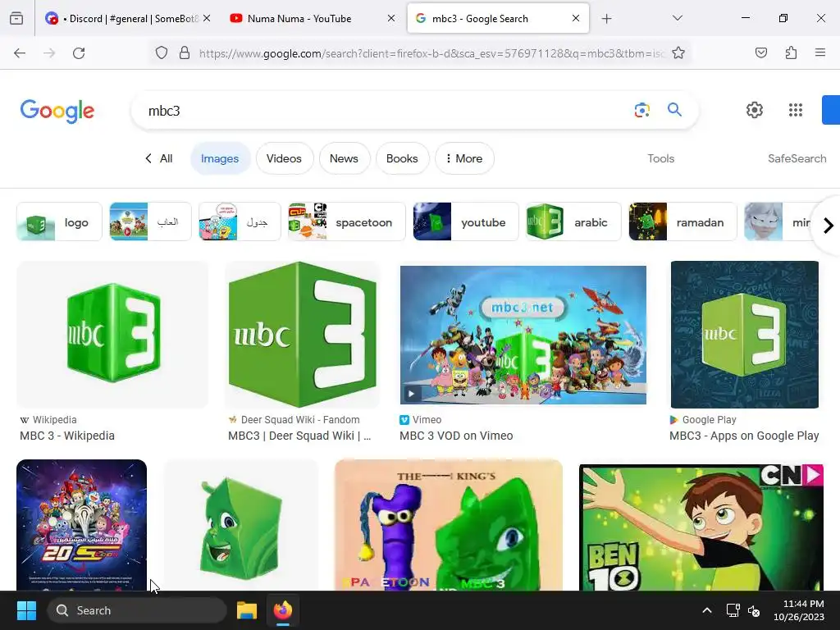Select the العاب suggestion chip
The width and height of the screenshot is (840, 630).
tap(150, 221)
